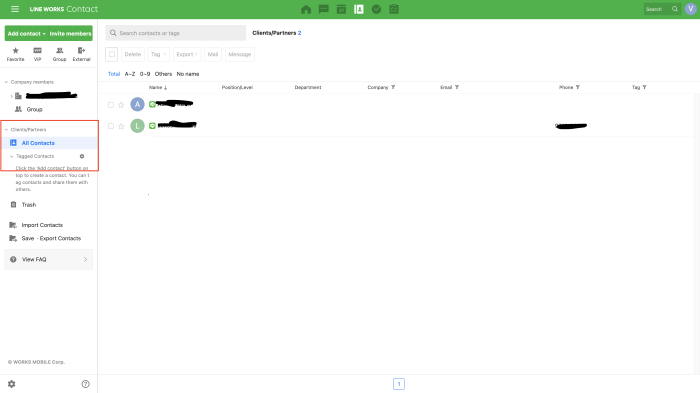Open External contacts shortcut
The width and height of the screenshot is (700, 393).
coord(81,54)
